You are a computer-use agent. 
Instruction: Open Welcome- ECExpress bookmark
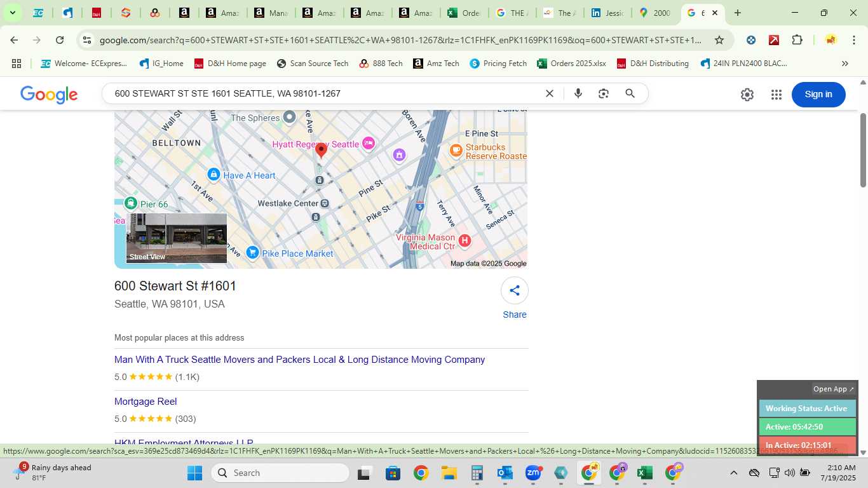pyautogui.click(x=84, y=64)
